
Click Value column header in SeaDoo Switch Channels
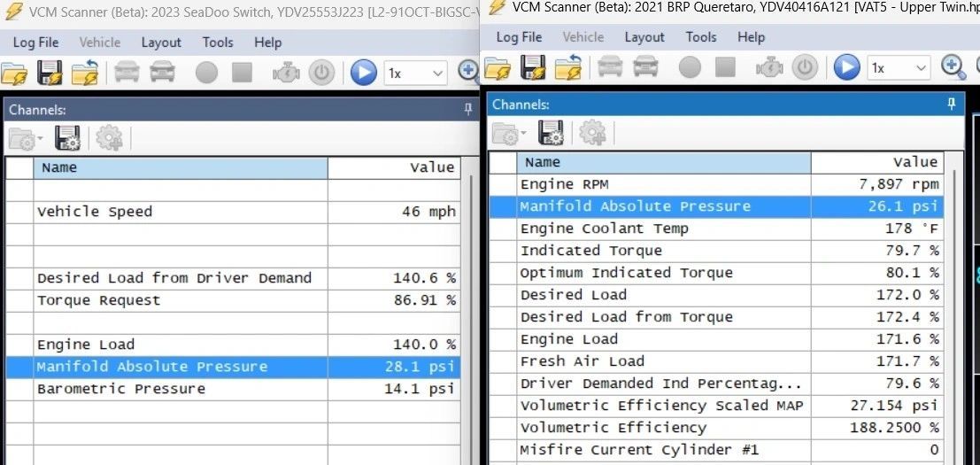[x=394, y=167]
